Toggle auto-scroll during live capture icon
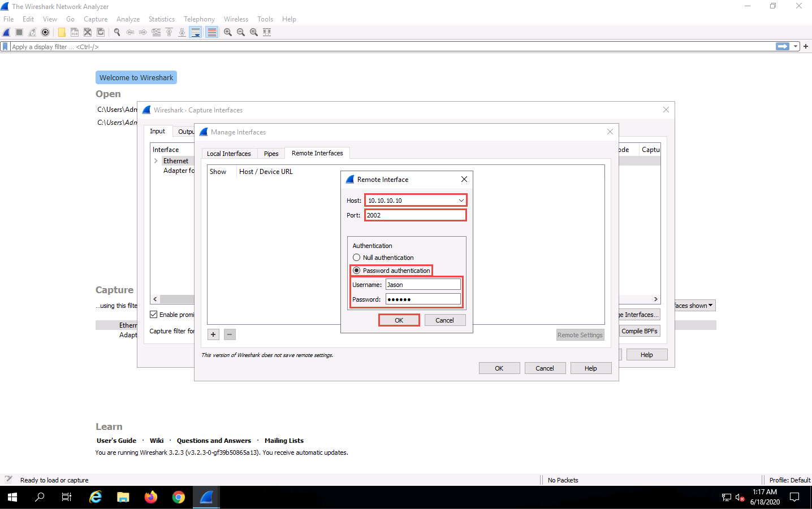 (x=195, y=32)
